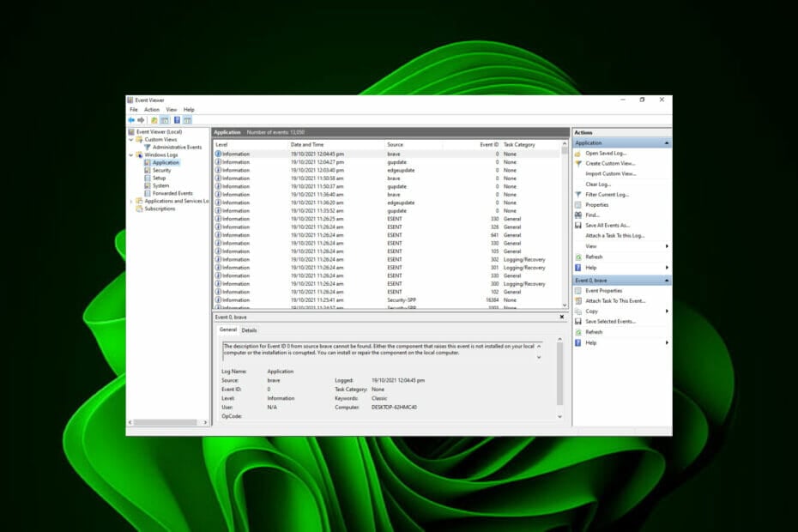This screenshot has width=798, height=532.
Task: Click the Copy action for the brave event
Action: [592, 312]
